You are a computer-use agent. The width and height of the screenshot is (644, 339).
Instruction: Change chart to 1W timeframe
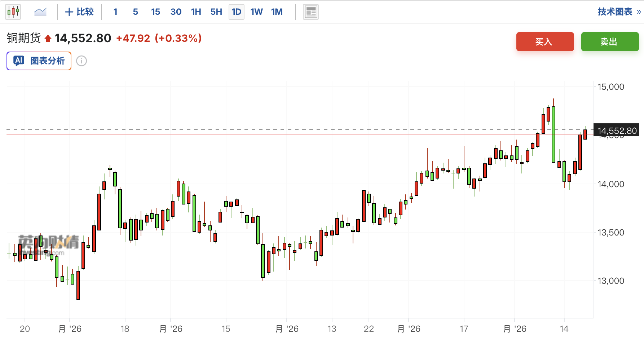(x=257, y=12)
